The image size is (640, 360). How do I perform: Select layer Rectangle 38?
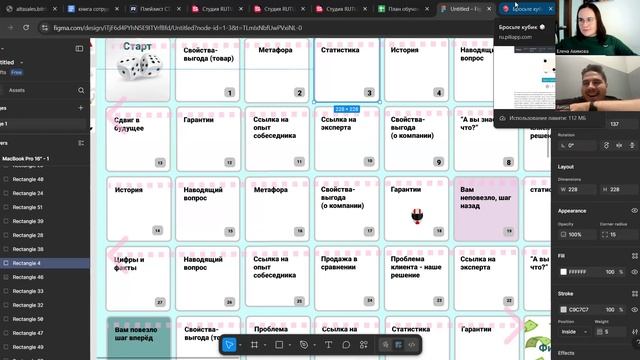pos(28,249)
